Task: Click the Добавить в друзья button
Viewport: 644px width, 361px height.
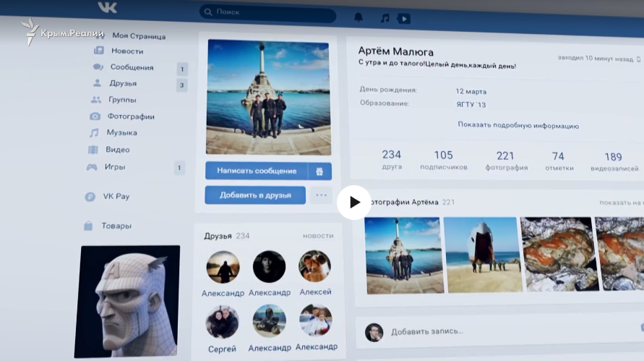Action: pos(255,195)
